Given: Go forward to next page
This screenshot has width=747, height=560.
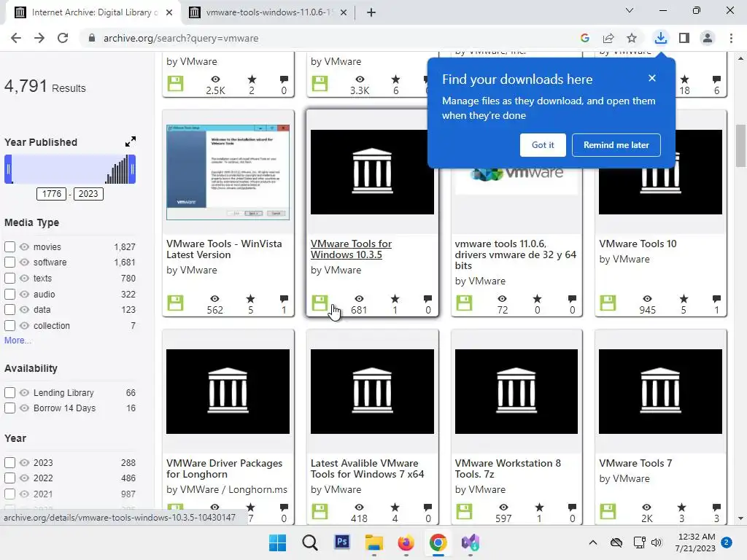Looking at the screenshot, I should pos(39,38).
